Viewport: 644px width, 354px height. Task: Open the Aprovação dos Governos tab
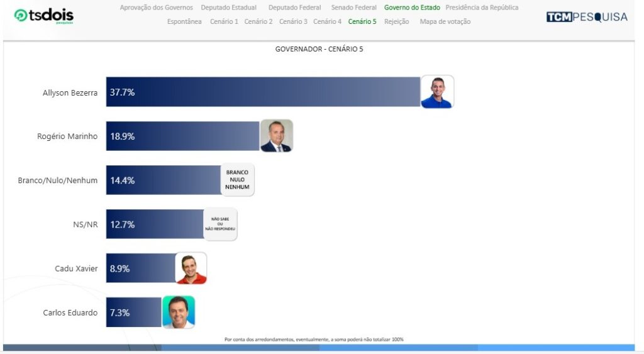(157, 8)
